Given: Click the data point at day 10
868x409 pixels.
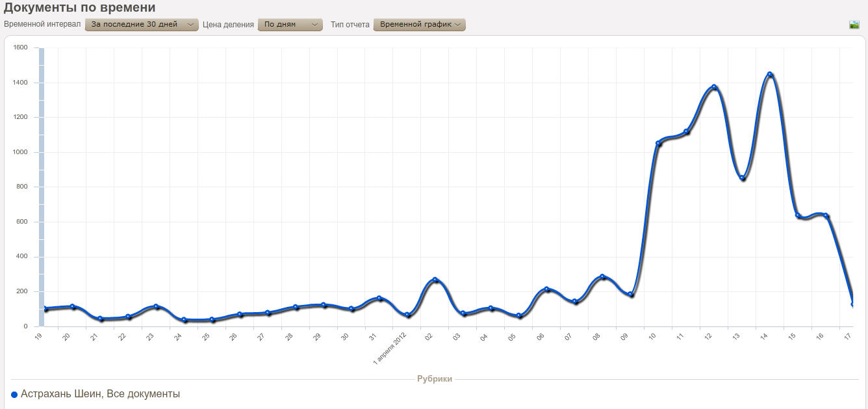Looking at the screenshot, I should point(658,143).
